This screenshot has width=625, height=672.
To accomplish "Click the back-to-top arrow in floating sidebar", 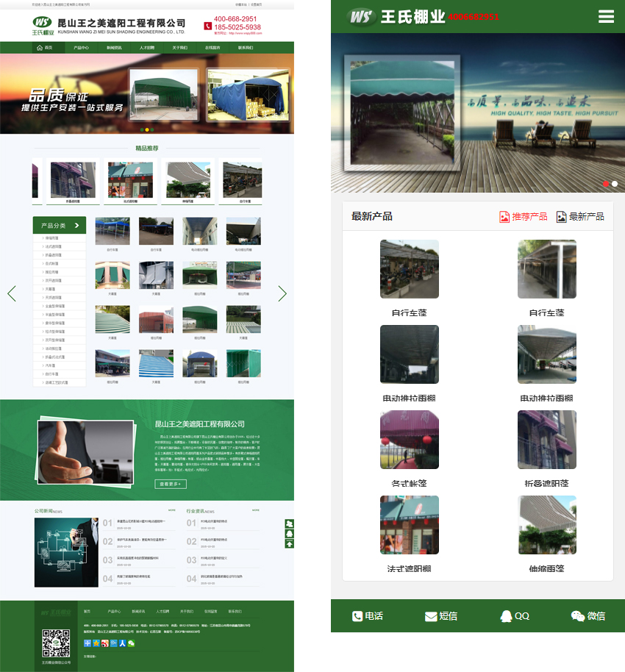I will (x=290, y=544).
